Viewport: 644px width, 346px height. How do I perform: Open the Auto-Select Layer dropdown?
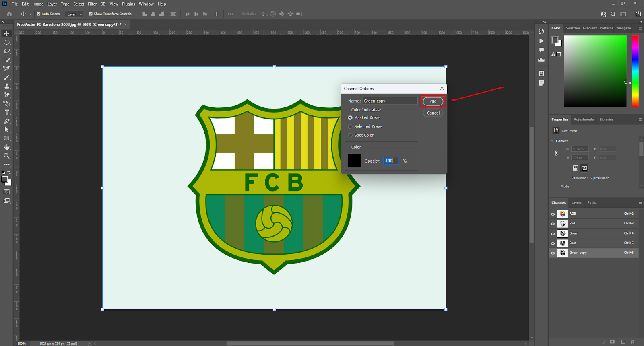[x=74, y=14]
